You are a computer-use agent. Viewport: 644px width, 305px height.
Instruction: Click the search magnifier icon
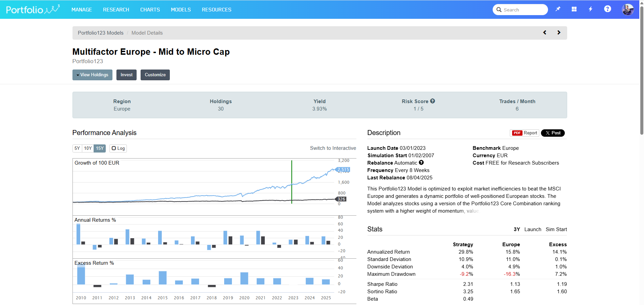tap(499, 10)
